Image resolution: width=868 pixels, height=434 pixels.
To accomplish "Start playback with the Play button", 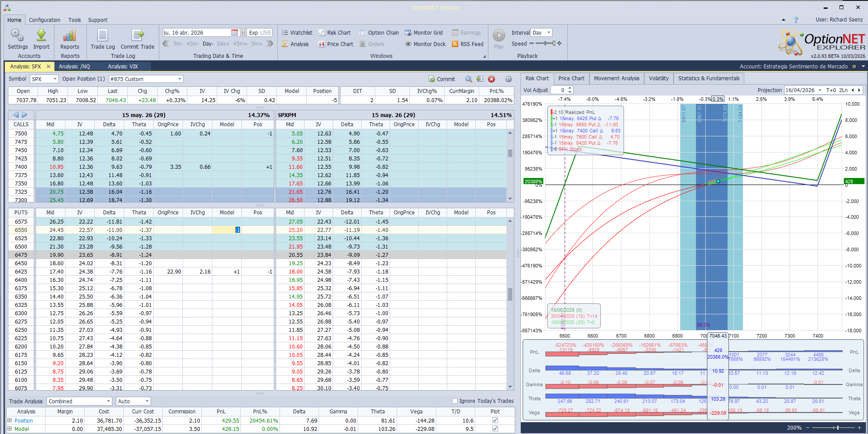I will (x=499, y=35).
